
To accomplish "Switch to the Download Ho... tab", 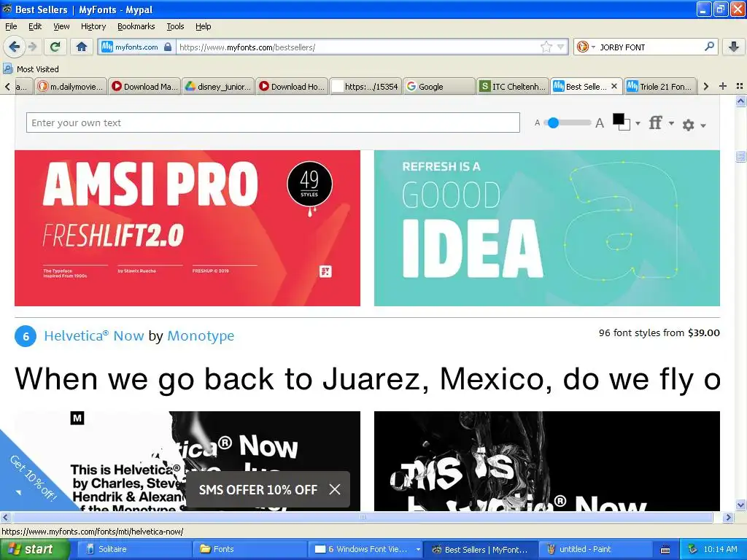I will [292, 86].
